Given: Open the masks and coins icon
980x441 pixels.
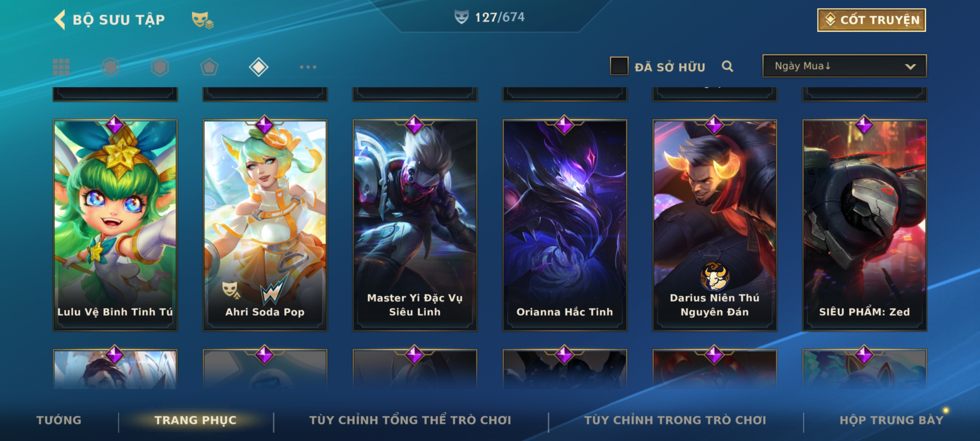Looking at the screenshot, I should [203, 20].
